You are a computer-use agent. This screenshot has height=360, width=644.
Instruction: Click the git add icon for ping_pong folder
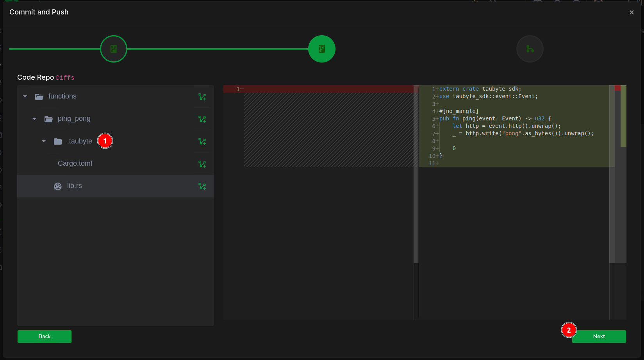point(202,119)
